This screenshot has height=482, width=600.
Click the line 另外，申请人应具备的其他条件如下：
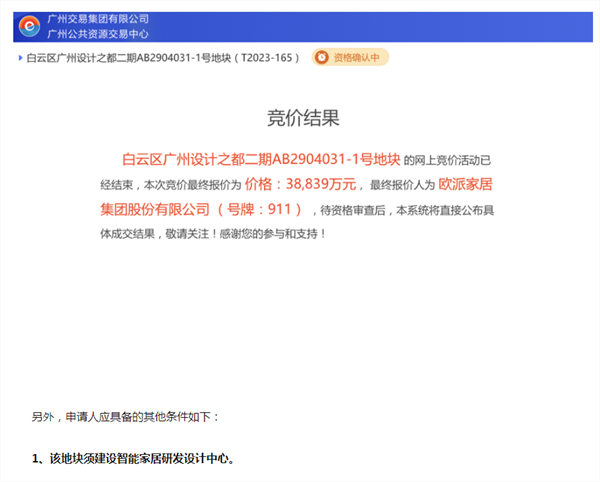pyautogui.click(x=126, y=417)
